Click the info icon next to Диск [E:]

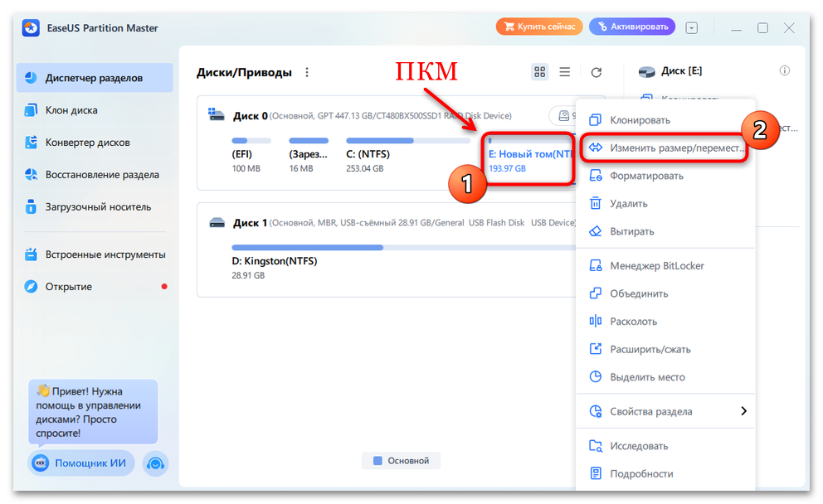[x=785, y=70]
